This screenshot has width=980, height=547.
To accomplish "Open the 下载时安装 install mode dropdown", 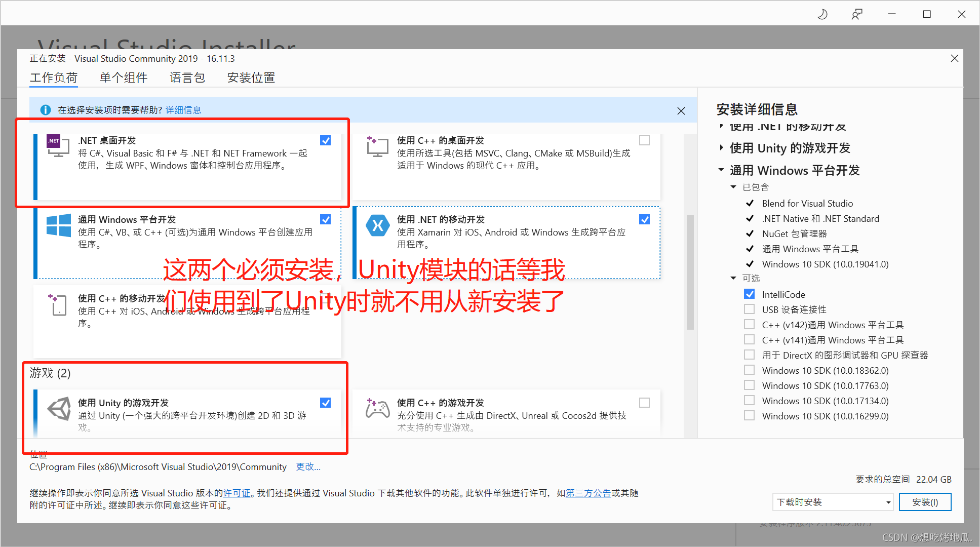I will (833, 502).
